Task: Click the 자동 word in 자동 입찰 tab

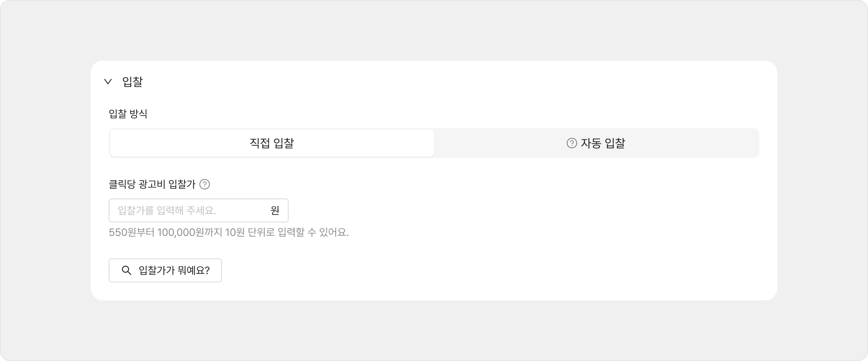Action: click(x=591, y=143)
